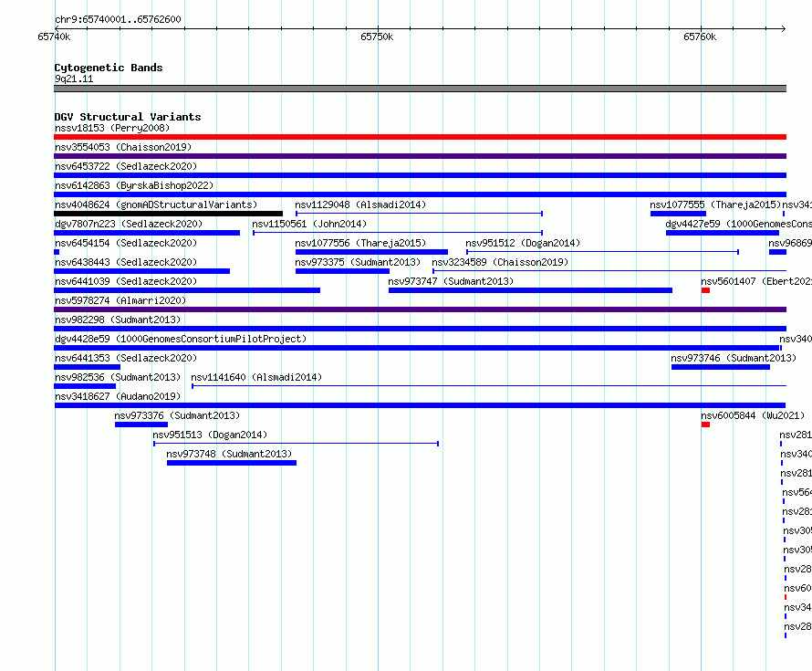Viewport: 812px width, 671px height.
Task: Open nsv951513 (Dogan2014) variant
Action: [x=210, y=435]
